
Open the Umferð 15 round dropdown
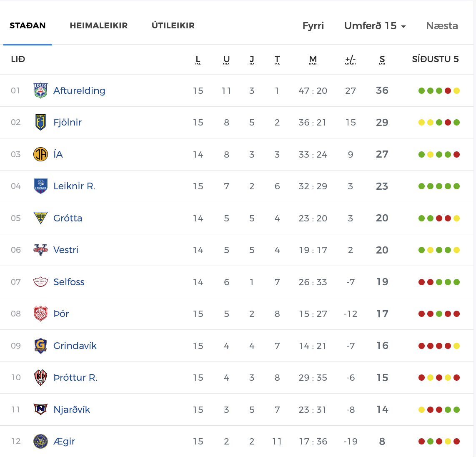375,26
